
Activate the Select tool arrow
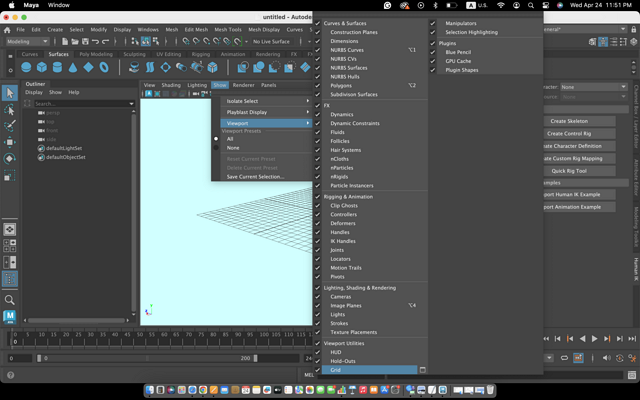coord(10,93)
